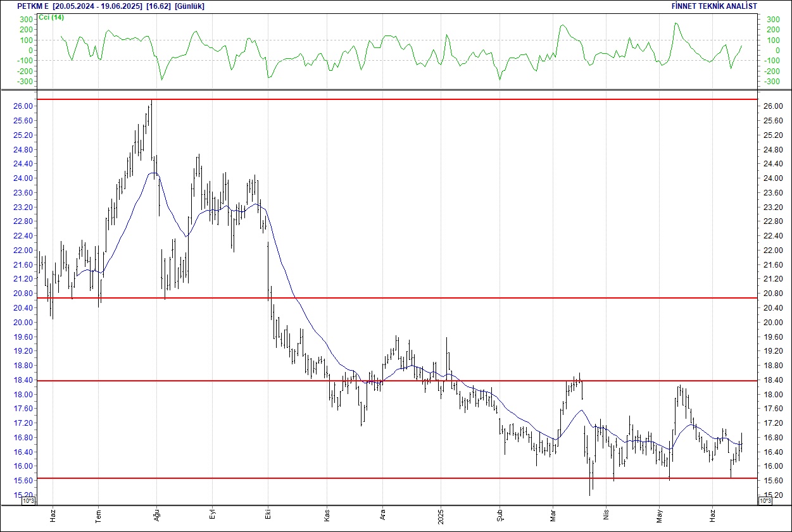Click the FİNNET TEKNİK ANALİST title

714,6
